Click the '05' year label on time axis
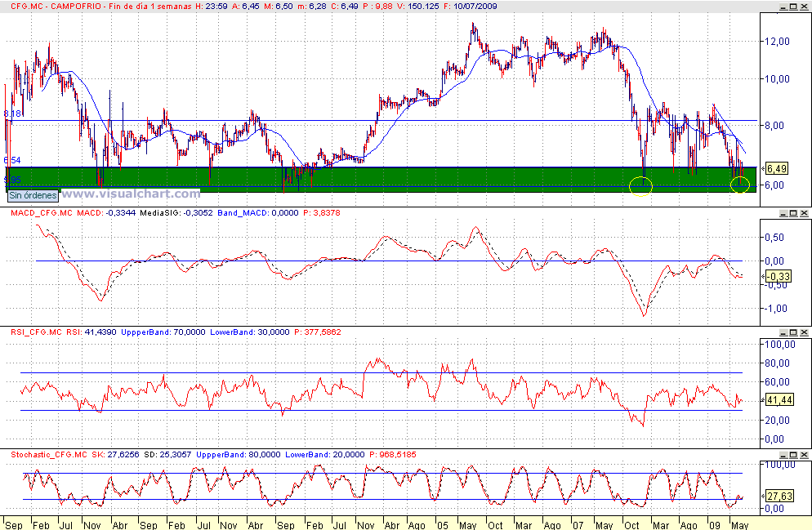 [x=442, y=525]
